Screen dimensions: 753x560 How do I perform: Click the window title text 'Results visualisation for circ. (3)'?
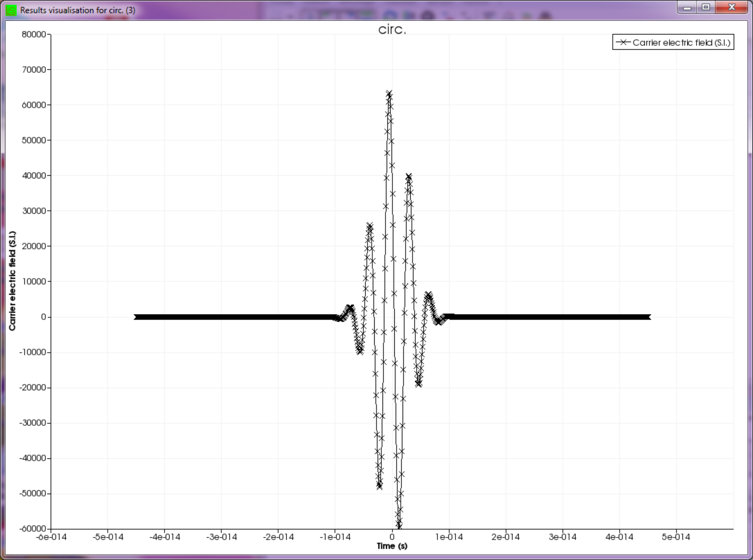tap(78, 10)
